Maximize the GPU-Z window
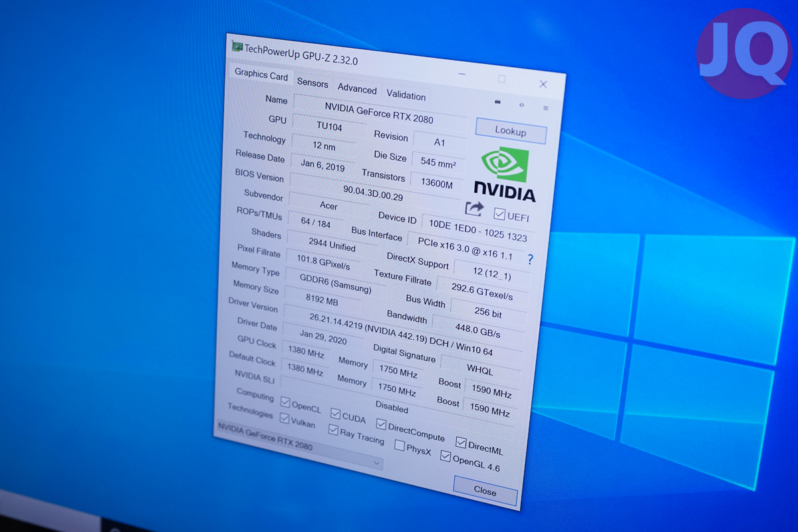The width and height of the screenshot is (798, 532). point(501,79)
